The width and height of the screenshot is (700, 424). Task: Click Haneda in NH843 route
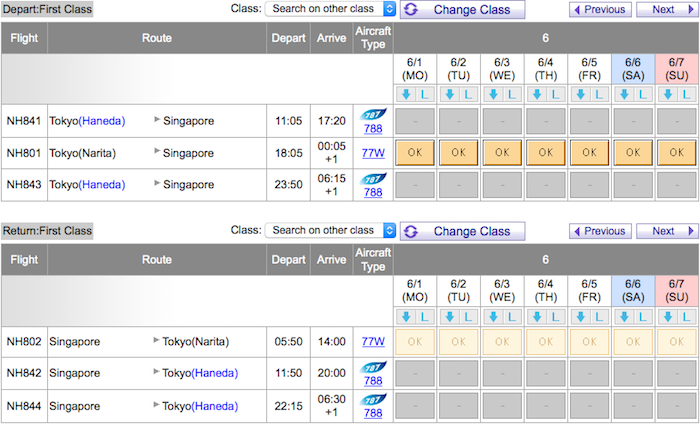(x=102, y=185)
